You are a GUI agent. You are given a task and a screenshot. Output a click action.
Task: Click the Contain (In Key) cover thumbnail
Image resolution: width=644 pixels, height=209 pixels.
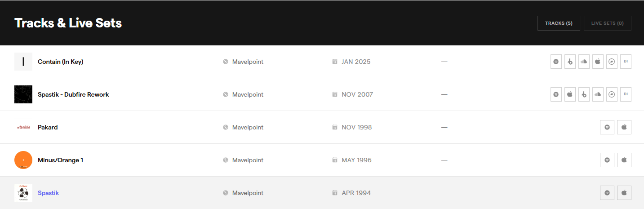tap(23, 62)
